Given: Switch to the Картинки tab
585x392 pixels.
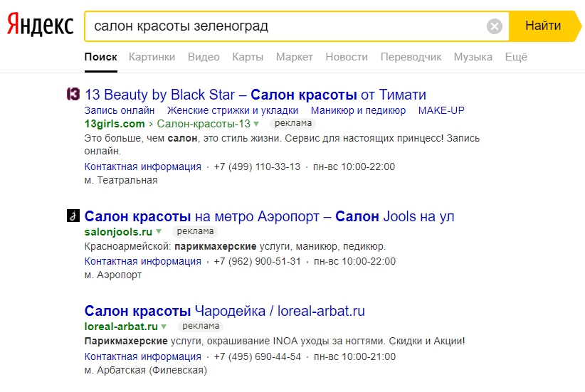Looking at the screenshot, I should point(152,57).
